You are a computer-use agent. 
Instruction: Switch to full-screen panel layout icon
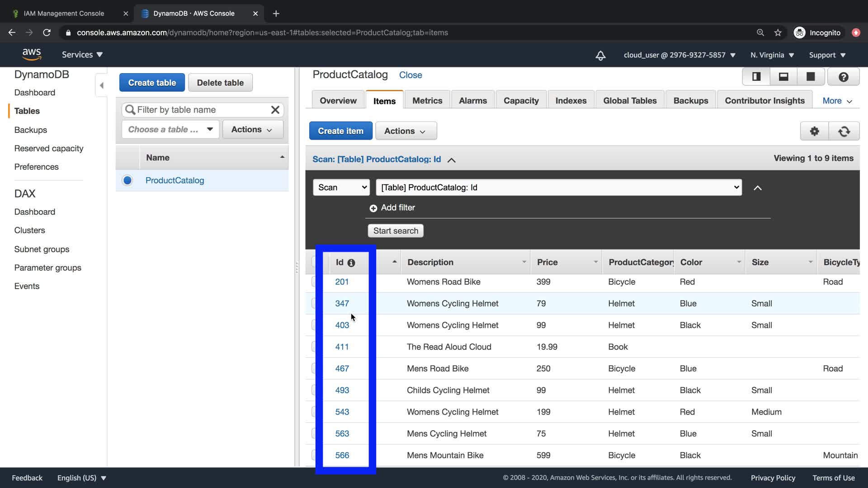coord(811,77)
